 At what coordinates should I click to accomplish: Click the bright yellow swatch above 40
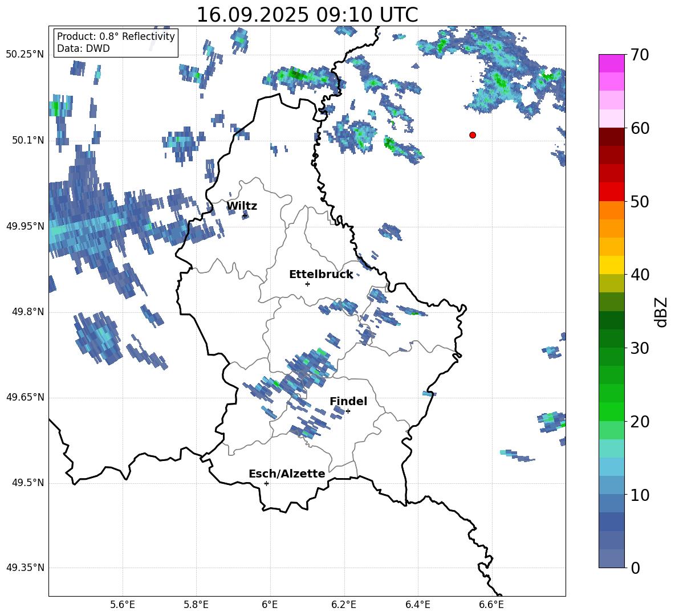click(611, 265)
